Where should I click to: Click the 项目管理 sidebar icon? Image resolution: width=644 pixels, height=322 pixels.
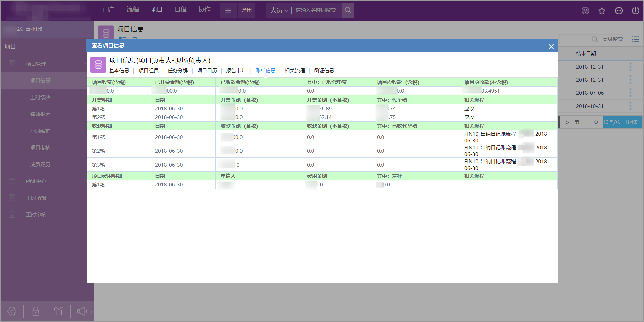12,64
